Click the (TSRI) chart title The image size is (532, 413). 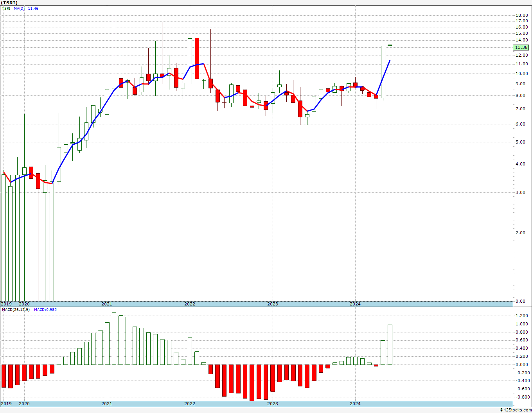(9, 3)
